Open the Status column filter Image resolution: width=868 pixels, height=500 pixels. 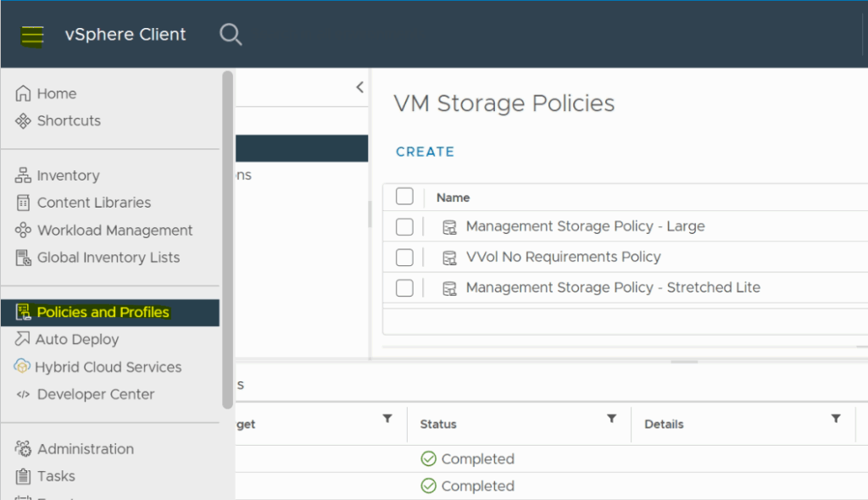coord(612,419)
